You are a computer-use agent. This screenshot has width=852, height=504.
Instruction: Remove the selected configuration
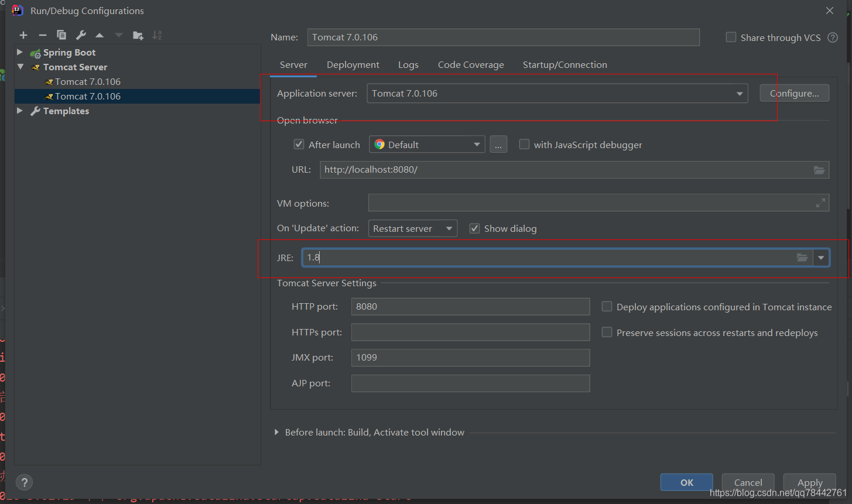(x=42, y=35)
